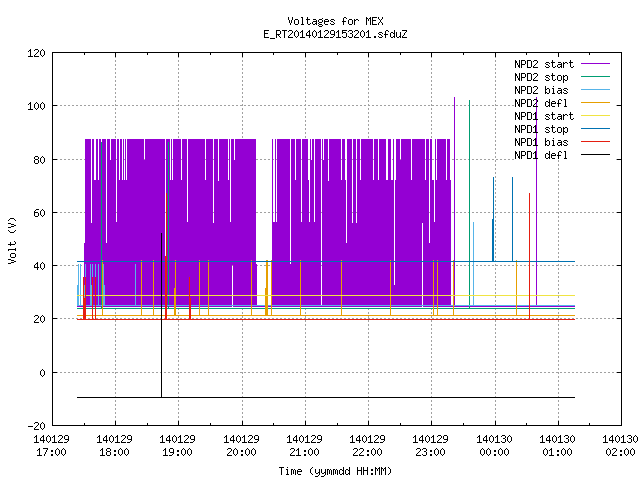Click the yellow NPD1 start legend line sample
The width and height of the screenshot is (640, 480).
coord(596,116)
